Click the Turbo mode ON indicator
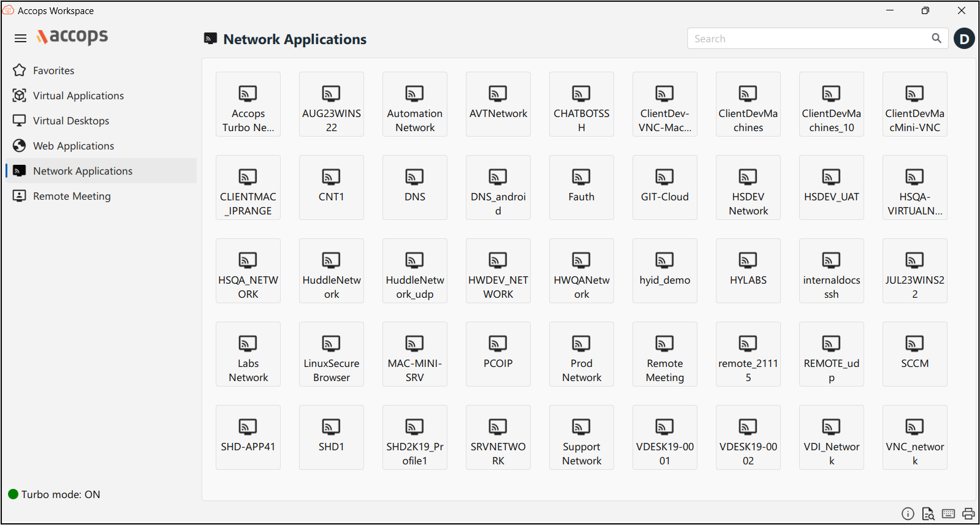Image resolution: width=980 pixels, height=525 pixels. point(54,494)
